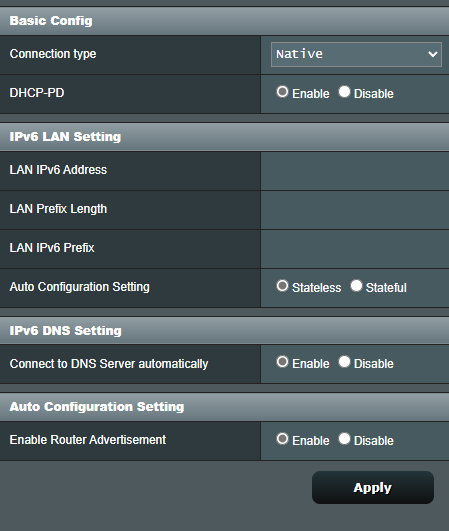The width and height of the screenshot is (449, 531).
Task: Disable Connect to DNS Server automatically
Action: point(344,362)
